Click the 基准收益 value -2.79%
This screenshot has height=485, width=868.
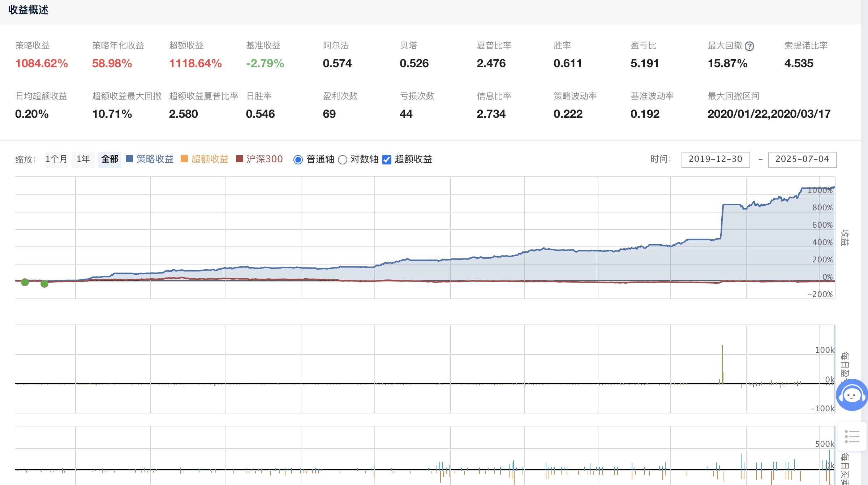click(265, 64)
